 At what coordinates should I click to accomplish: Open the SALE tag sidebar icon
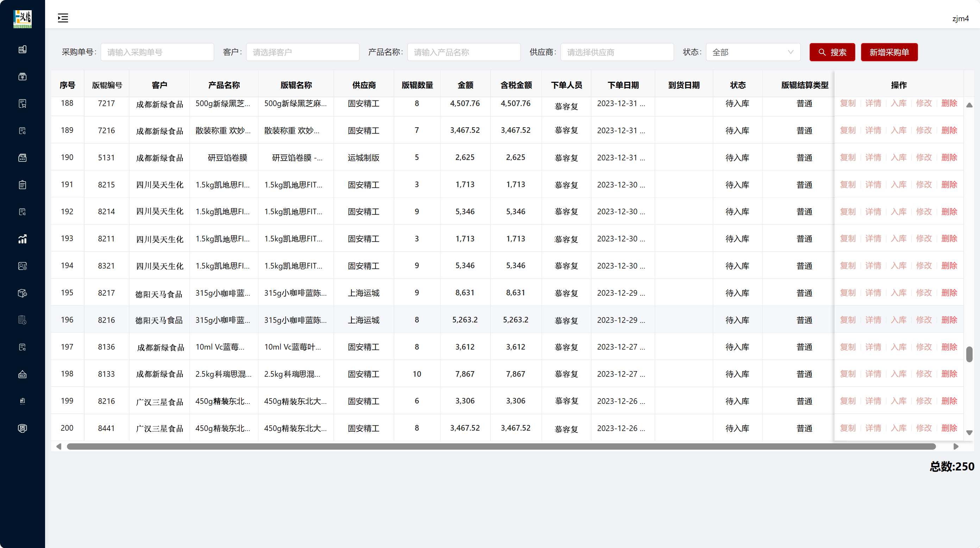[23, 374]
